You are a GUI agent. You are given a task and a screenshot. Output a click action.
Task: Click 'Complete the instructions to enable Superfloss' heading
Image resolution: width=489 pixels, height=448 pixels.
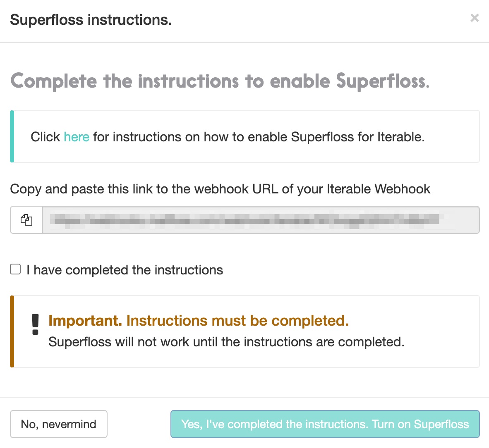click(220, 81)
